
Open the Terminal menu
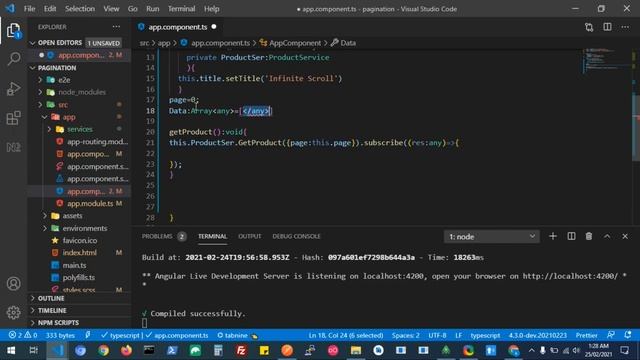[182, 9]
